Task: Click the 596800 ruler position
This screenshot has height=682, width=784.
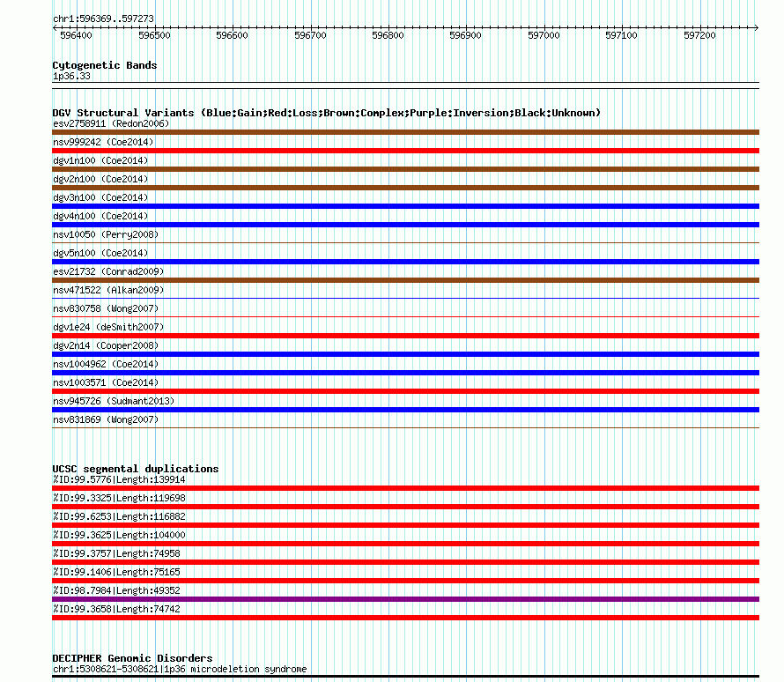Action: click(x=388, y=35)
